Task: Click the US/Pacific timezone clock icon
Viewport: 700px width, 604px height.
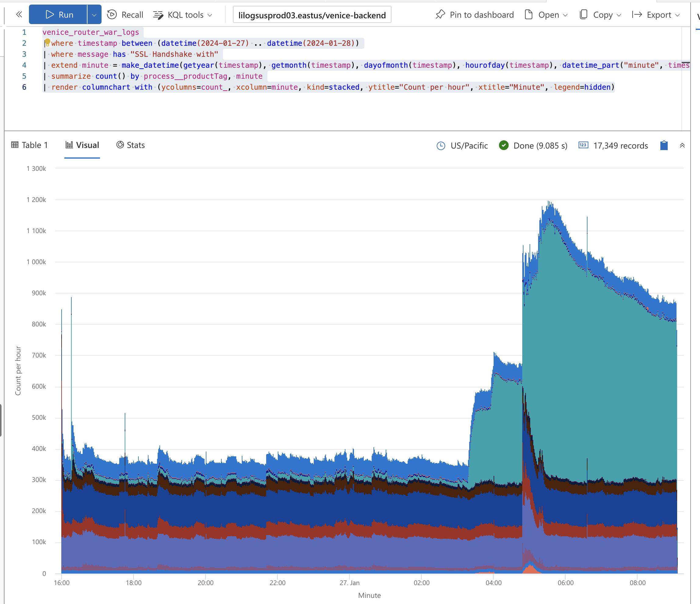Action: 441,146
